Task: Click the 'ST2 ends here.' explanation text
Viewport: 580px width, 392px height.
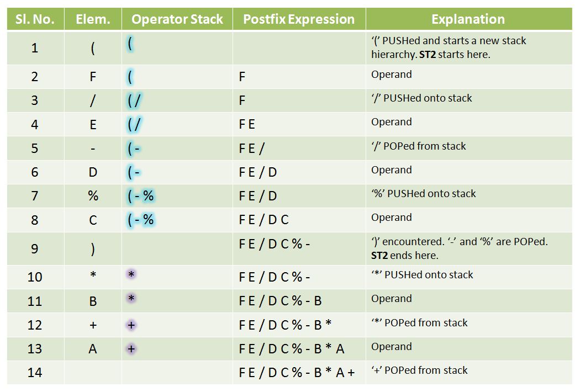Action: tap(405, 256)
